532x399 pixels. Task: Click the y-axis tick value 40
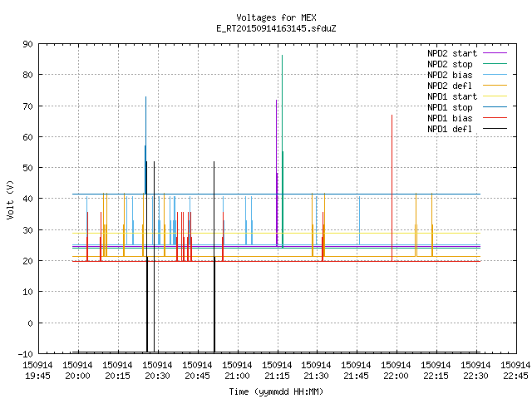coord(27,199)
